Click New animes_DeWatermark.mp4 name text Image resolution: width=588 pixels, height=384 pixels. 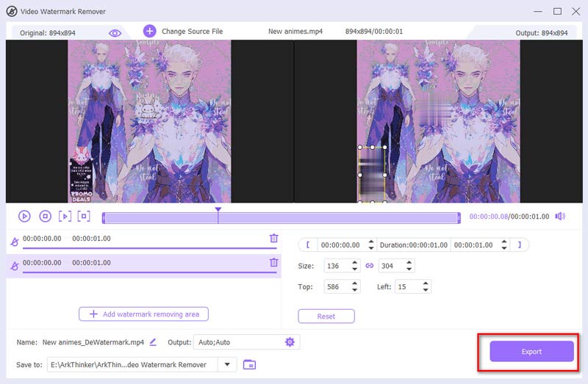(x=93, y=342)
